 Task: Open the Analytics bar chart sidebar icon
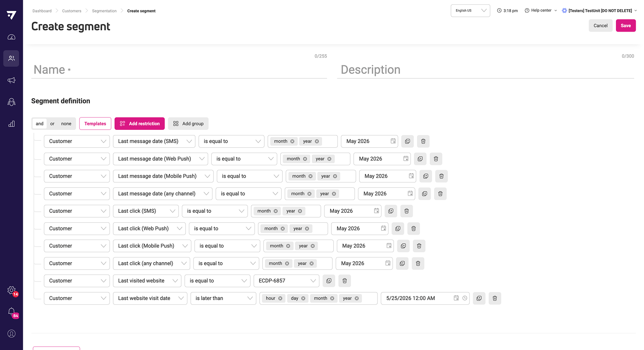coord(11,124)
